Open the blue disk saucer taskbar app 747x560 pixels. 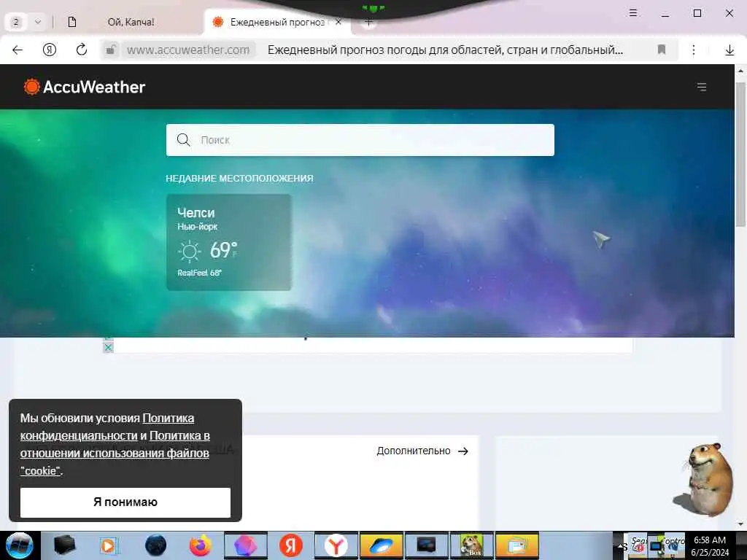point(381,545)
